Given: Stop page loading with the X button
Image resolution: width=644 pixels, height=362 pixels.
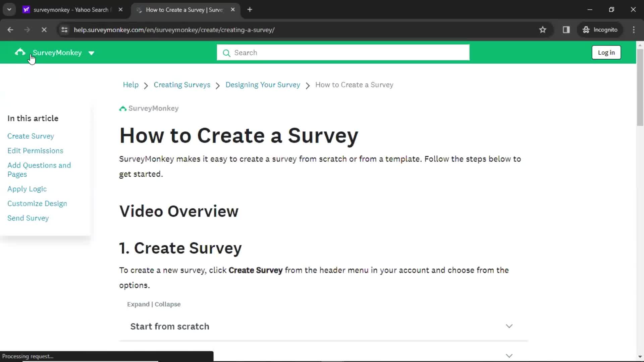Looking at the screenshot, I should (x=44, y=30).
